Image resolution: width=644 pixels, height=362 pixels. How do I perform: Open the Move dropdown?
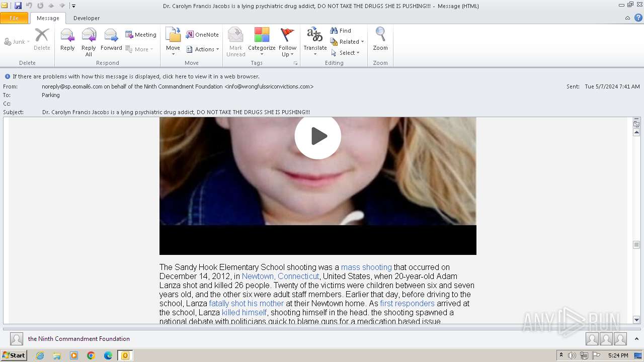(x=173, y=42)
